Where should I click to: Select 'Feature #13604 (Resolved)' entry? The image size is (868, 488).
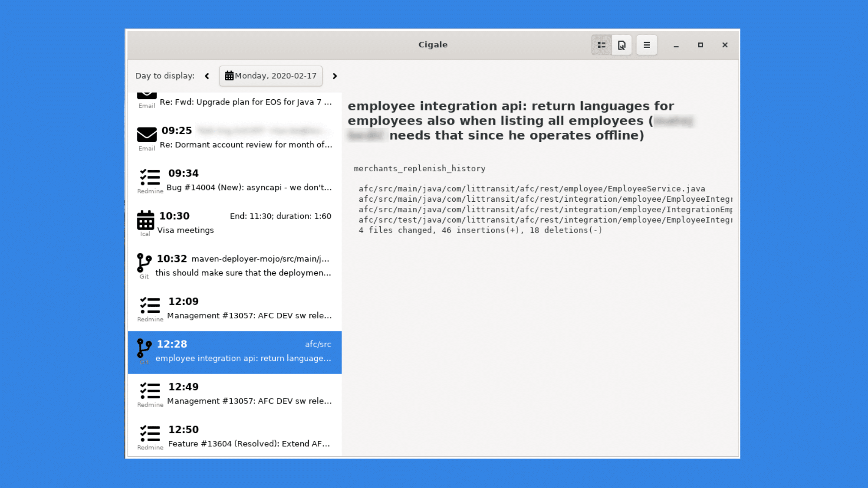pyautogui.click(x=235, y=437)
